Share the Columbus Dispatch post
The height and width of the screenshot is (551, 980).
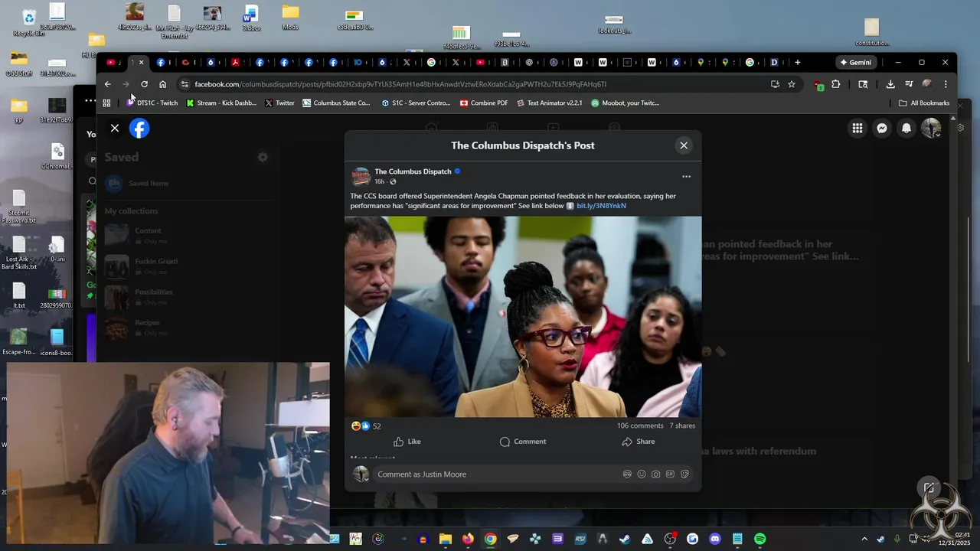639,442
